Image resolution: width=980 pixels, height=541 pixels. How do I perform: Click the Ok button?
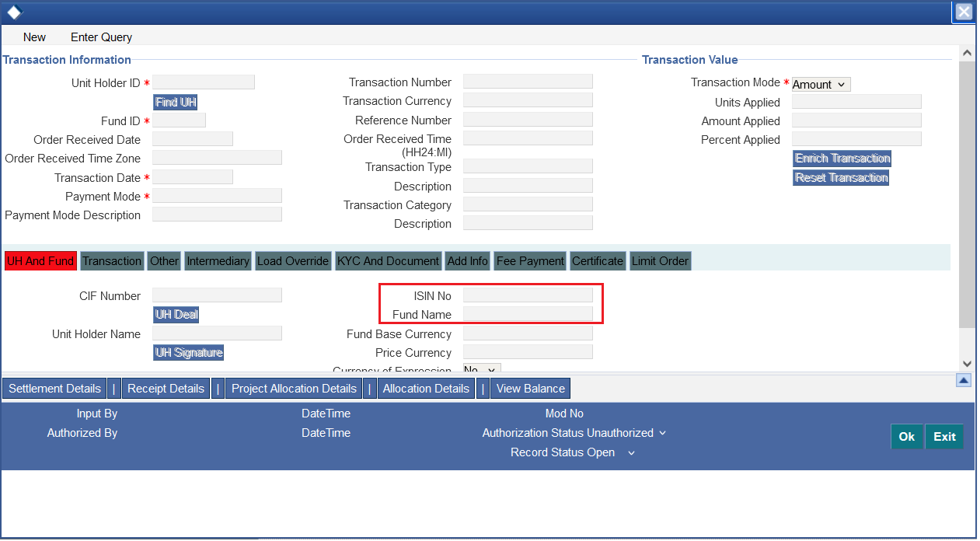pos(907,437)
